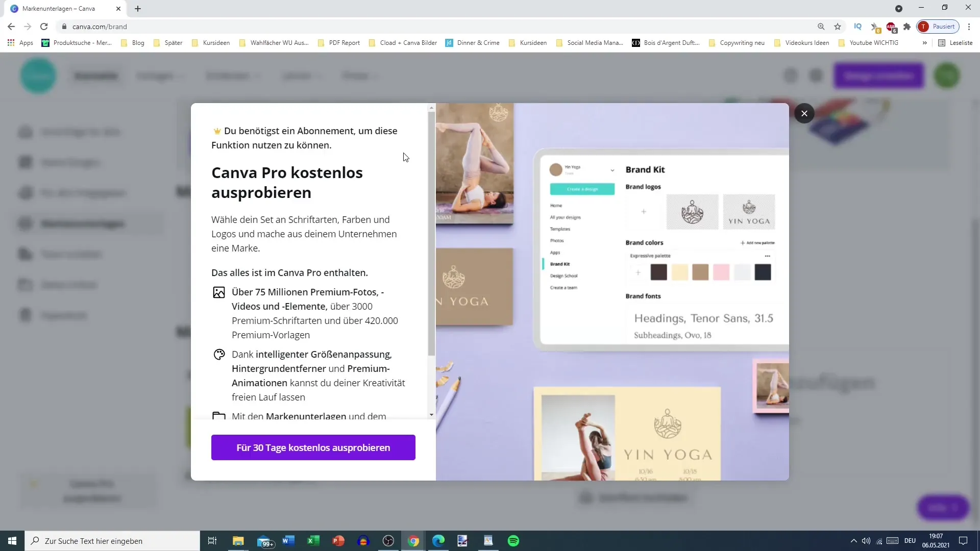
Task: Click the Pausiert profile button
Action: click(x=938, y=27)
